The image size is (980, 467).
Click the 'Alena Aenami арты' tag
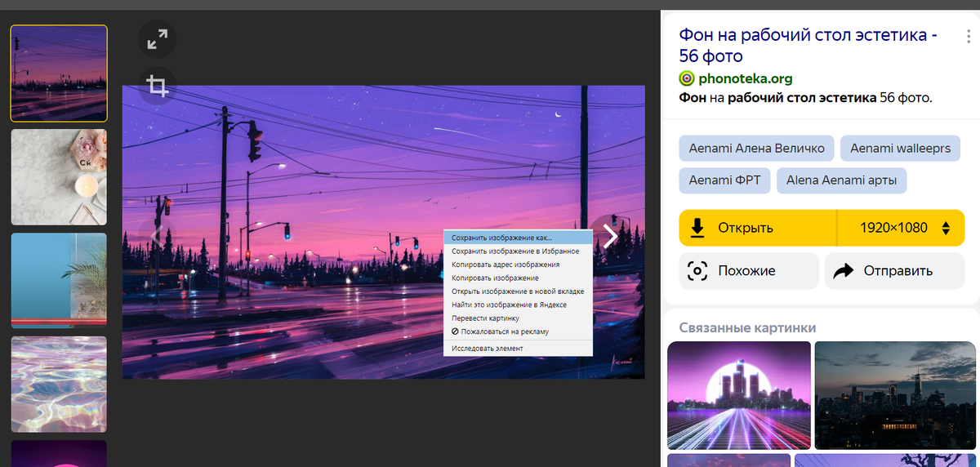click(x=841, y=180)
